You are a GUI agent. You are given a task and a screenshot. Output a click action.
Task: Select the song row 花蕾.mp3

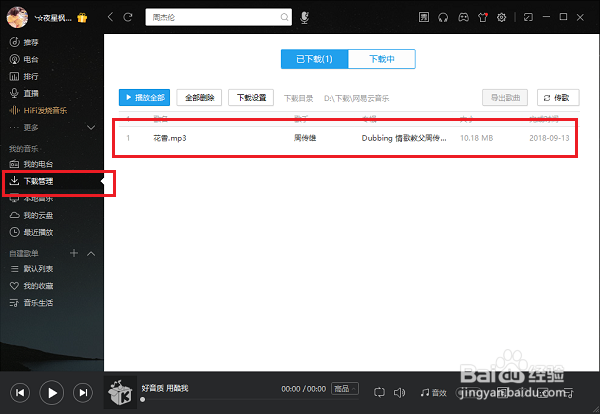(348, 138)
